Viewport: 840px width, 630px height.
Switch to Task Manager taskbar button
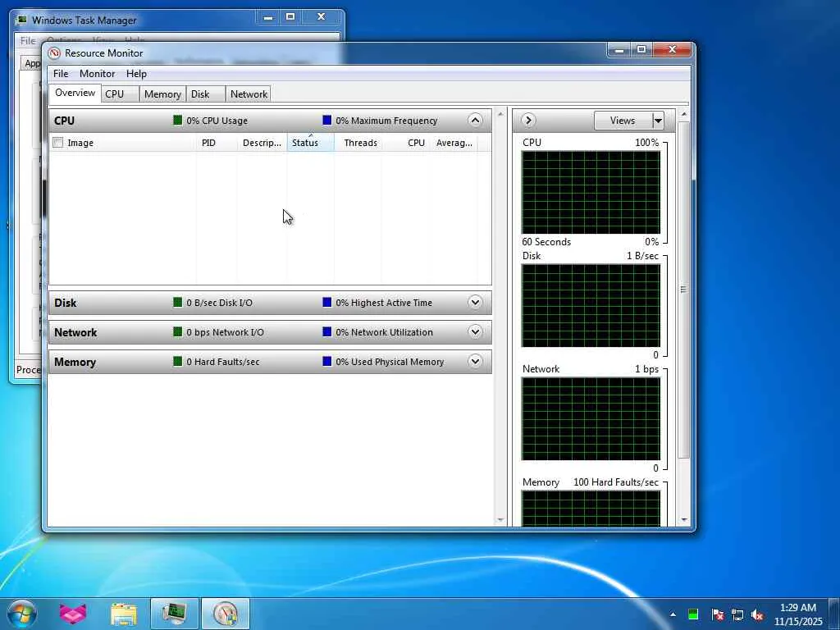[175, 614]
